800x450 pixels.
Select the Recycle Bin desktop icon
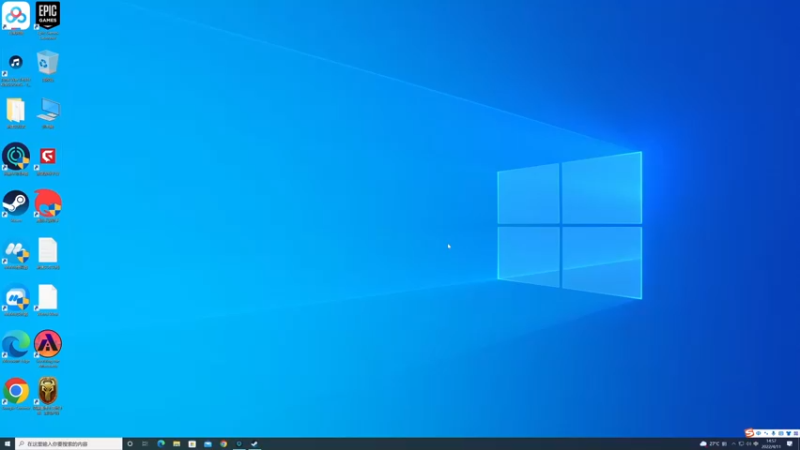(x=47, y=62)
